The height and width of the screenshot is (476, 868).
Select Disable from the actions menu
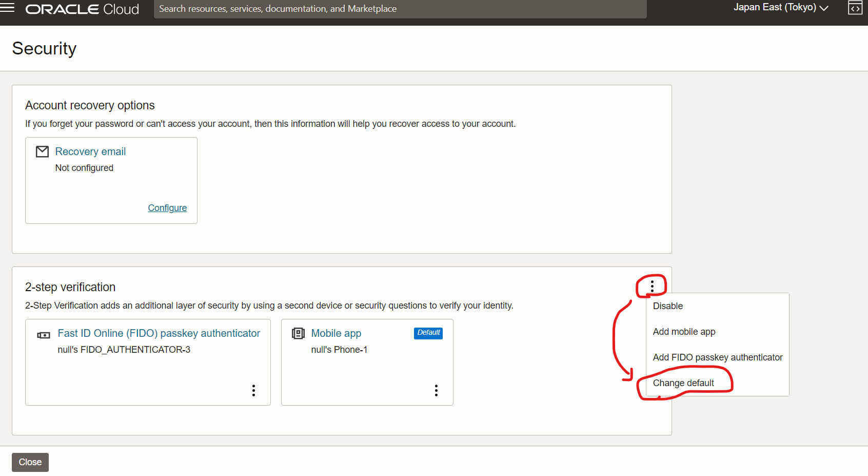tap(717, 306)
